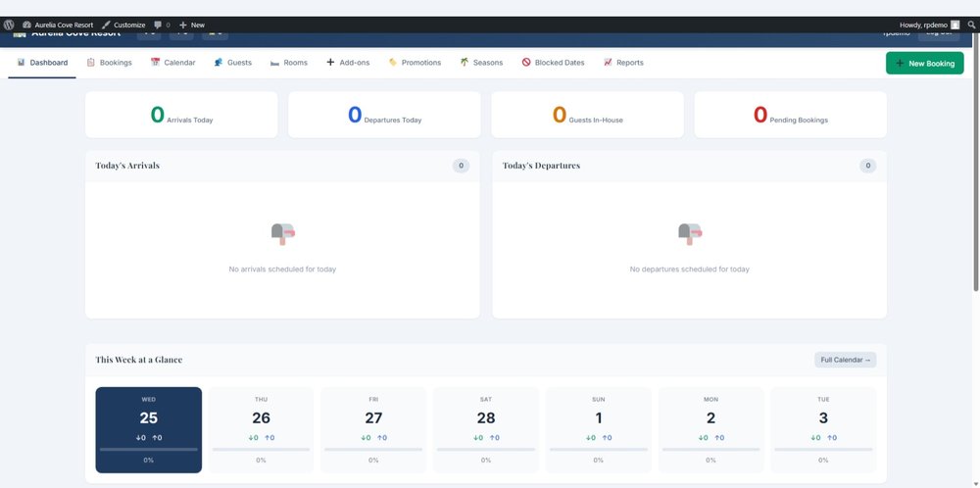Click the Departures Today stat card
The height and width of the screenshot is (488, 980).
click(x=384, y=115)
